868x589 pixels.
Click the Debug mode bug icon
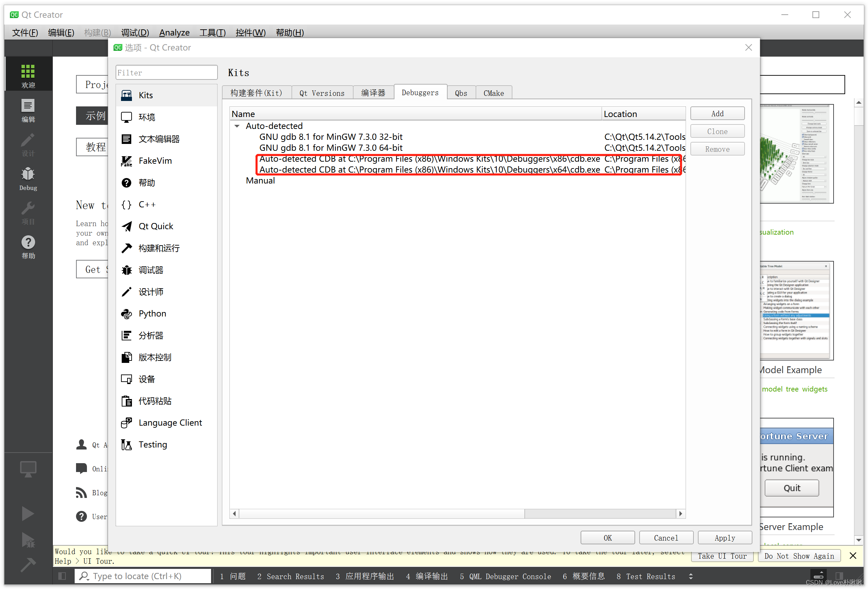point(28,174)
